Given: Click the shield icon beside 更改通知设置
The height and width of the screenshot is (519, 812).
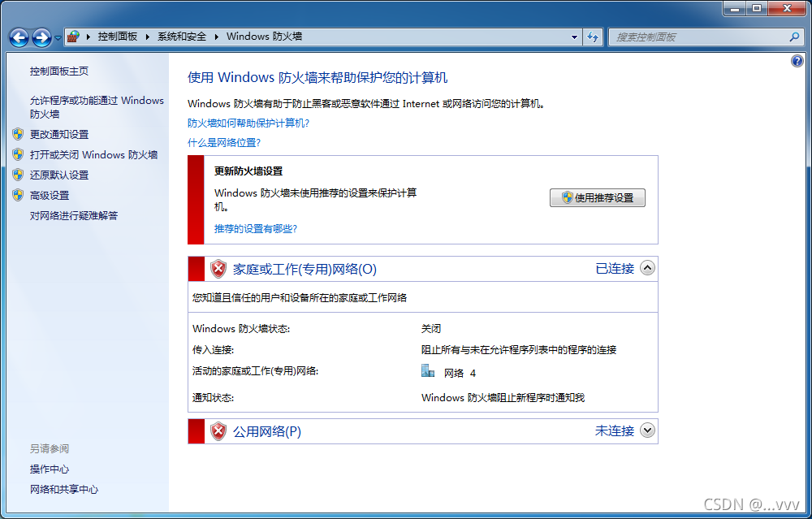Looking at the screenshot, I should [x=18, y=134].
